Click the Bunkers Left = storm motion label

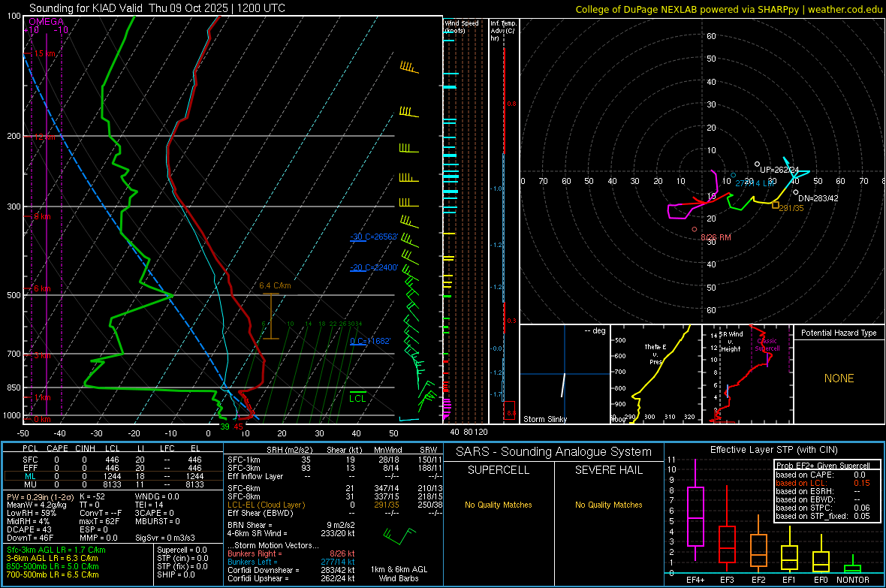pos(252,562)
